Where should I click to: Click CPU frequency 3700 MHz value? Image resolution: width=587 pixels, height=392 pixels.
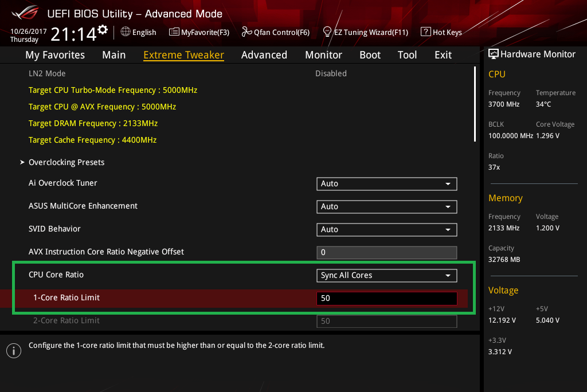click(504, 104)
